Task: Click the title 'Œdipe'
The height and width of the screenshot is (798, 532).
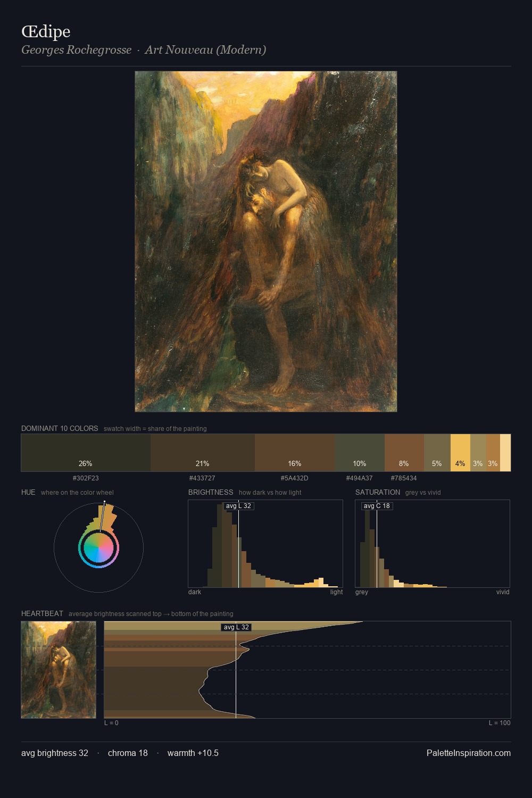Action: pyautogui.click(x=46, y=31)
